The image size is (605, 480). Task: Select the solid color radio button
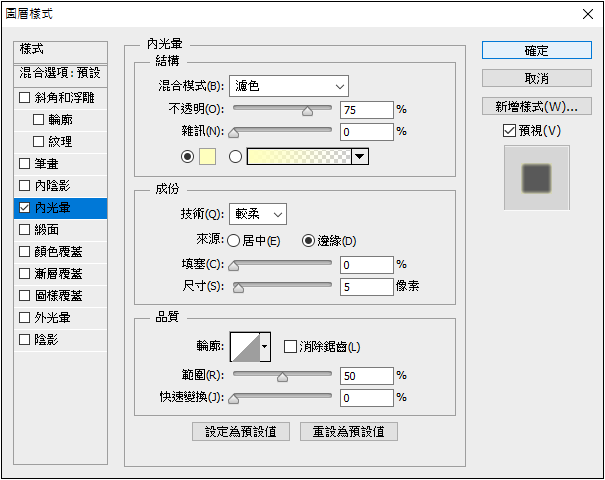tap(187, 156)
